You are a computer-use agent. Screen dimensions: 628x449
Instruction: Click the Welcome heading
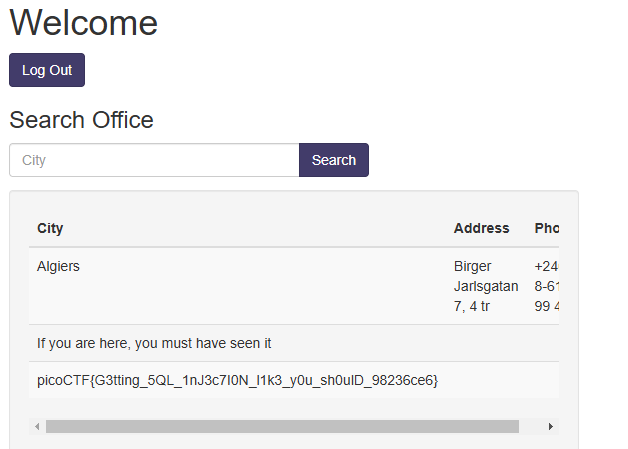tap(83, 23)
